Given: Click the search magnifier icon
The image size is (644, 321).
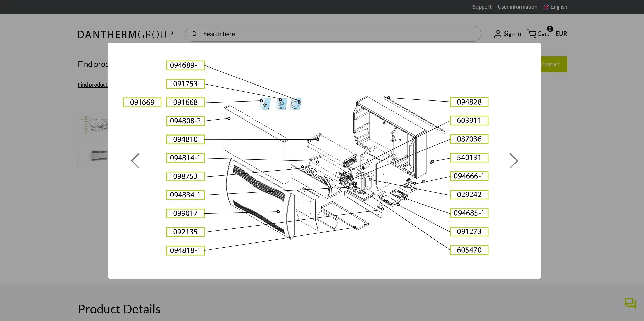Looking at the screenshot, I should (194, 34).
